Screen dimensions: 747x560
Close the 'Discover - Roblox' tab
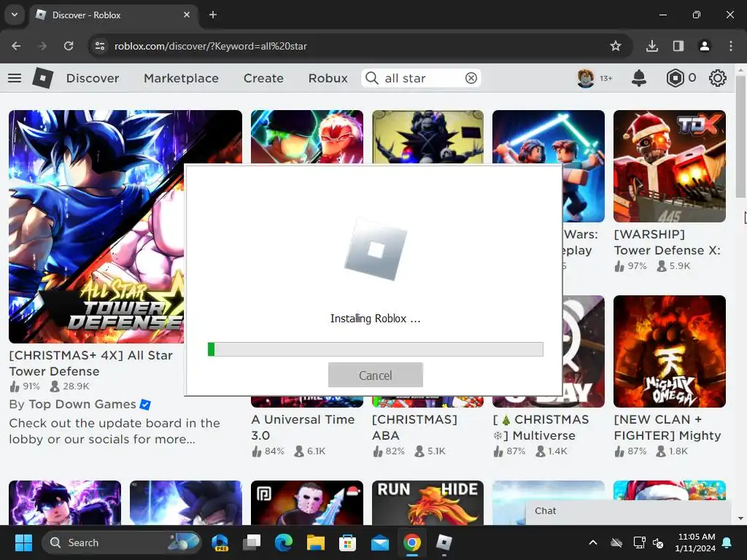tap(187, 15)
